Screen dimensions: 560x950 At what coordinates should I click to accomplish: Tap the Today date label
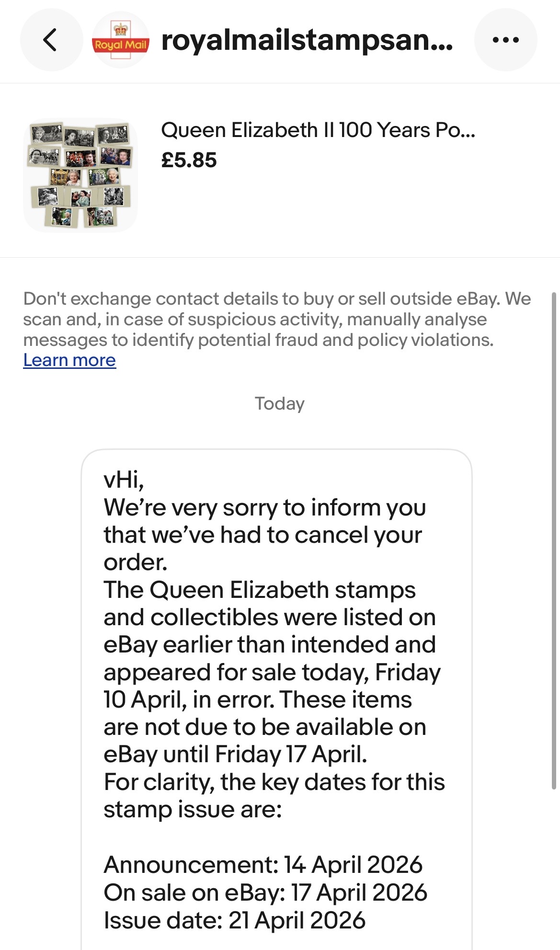pos(279,403)
